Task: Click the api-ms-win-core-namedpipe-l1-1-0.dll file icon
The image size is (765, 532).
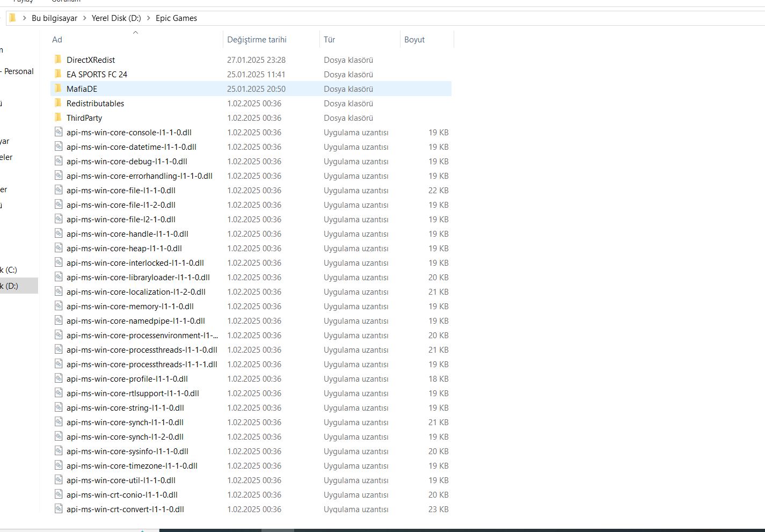Action: [x=58, y=320]
